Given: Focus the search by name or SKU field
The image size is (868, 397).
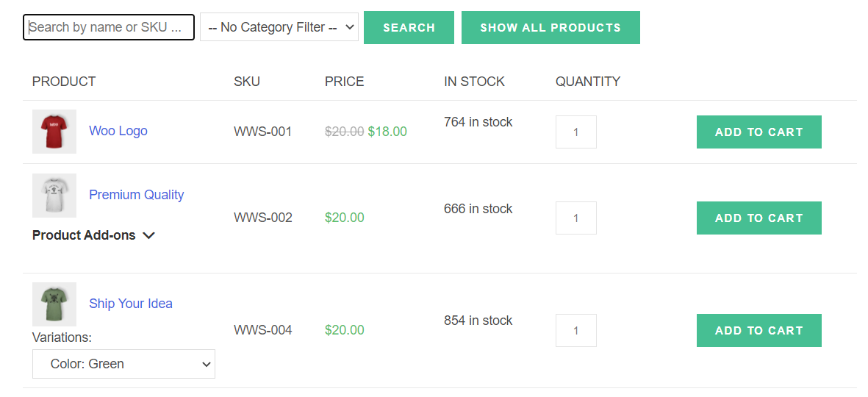Looking at the screenshot, I should pyautogui.click(x=109, y=27).
